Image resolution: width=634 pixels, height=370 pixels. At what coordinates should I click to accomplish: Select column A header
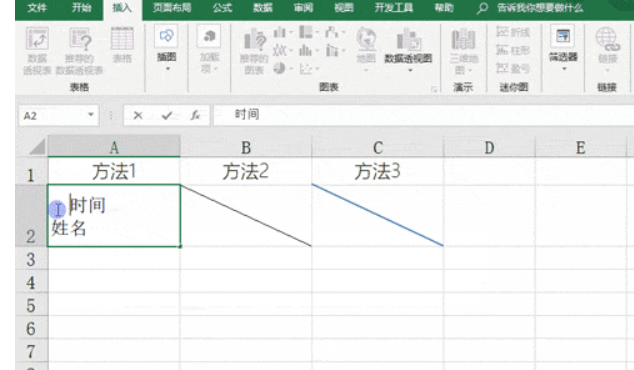coord(114,146)
